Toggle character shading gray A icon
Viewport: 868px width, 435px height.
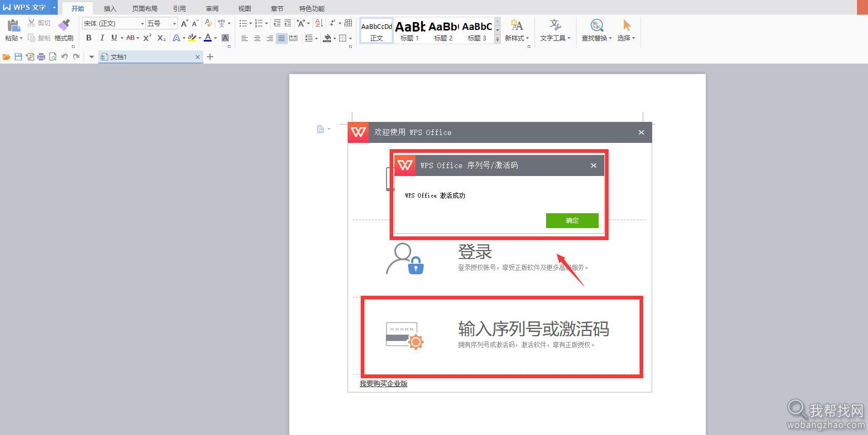click(225, 38)
